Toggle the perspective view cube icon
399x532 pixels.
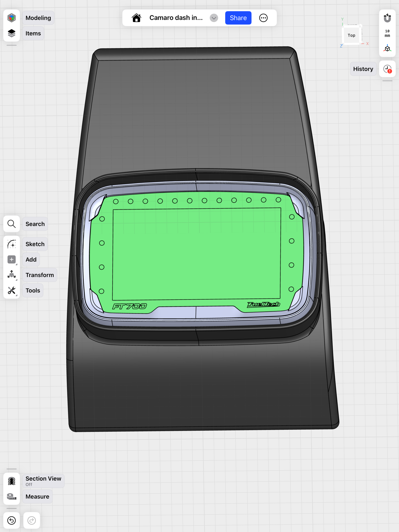pyautogui.click(x=387, y=48)
